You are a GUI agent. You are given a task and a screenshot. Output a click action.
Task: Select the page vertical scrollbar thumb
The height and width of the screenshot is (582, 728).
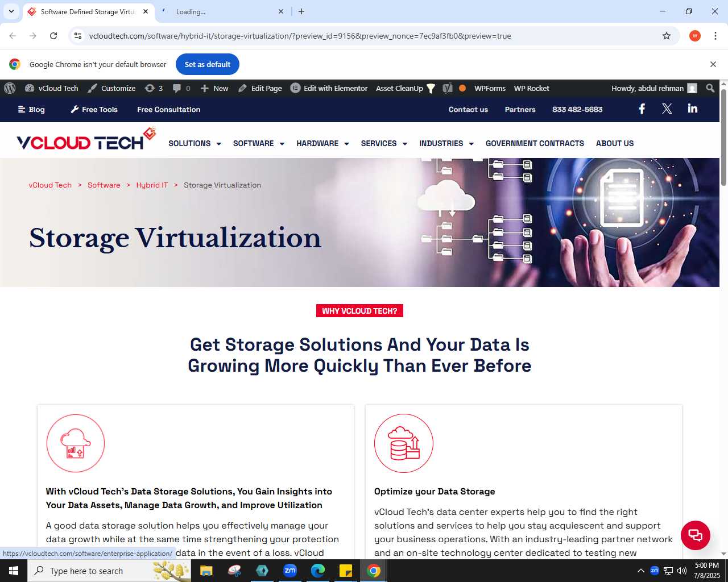coord(723,137)
